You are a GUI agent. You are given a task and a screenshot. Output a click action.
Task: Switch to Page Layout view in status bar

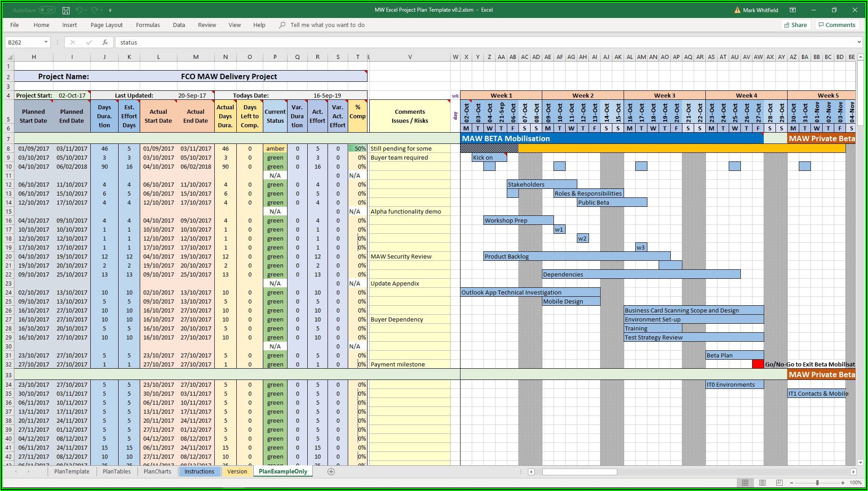[x=762, y=482]
